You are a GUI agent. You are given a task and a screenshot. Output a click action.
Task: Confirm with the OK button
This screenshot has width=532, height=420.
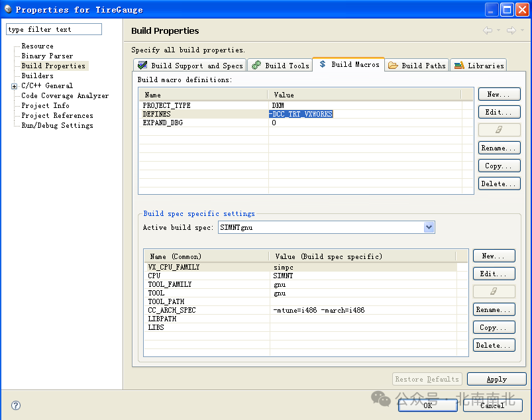pos(428,405)
